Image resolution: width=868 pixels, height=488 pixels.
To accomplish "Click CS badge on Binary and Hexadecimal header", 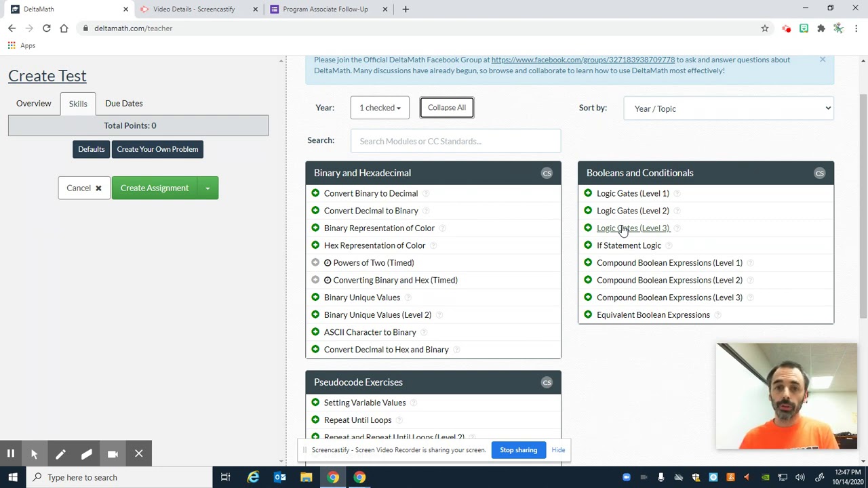I will [547, 173].
